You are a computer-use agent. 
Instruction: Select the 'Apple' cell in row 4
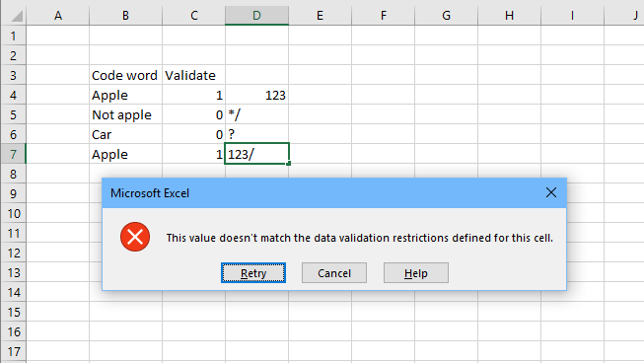pyautogui.click(x=125, y=95)
